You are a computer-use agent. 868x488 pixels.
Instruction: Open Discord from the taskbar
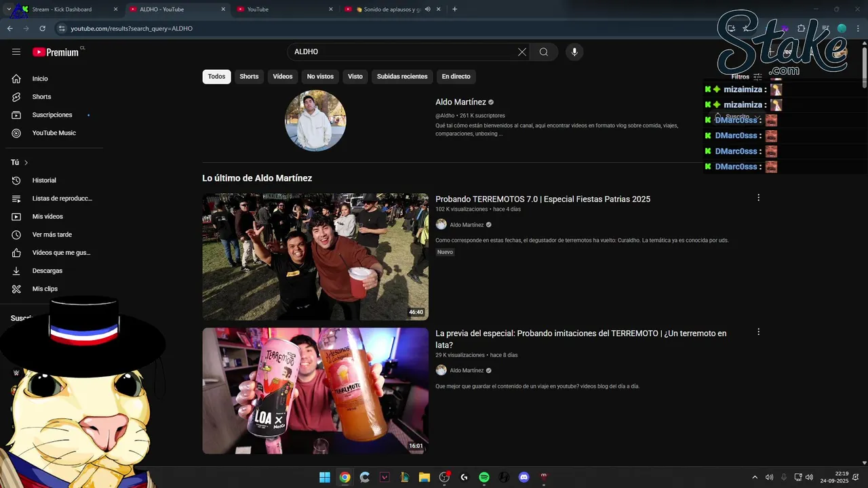tap(524, 477)
